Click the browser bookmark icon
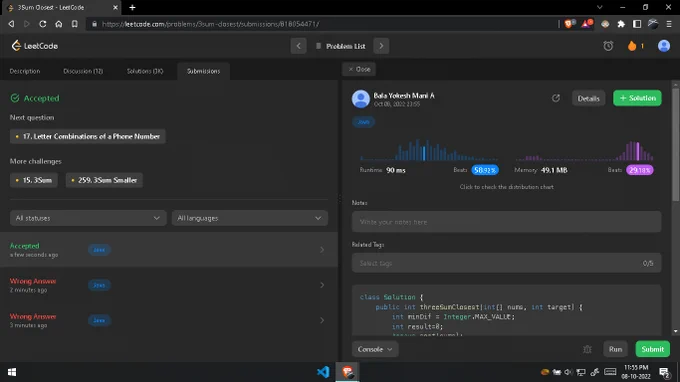The width and height of the screenshot is (680, 382). [75, 24]
